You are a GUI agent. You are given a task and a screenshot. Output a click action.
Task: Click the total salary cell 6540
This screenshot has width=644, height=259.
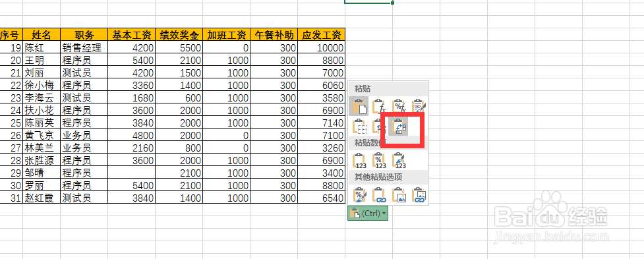pos(322,198)
